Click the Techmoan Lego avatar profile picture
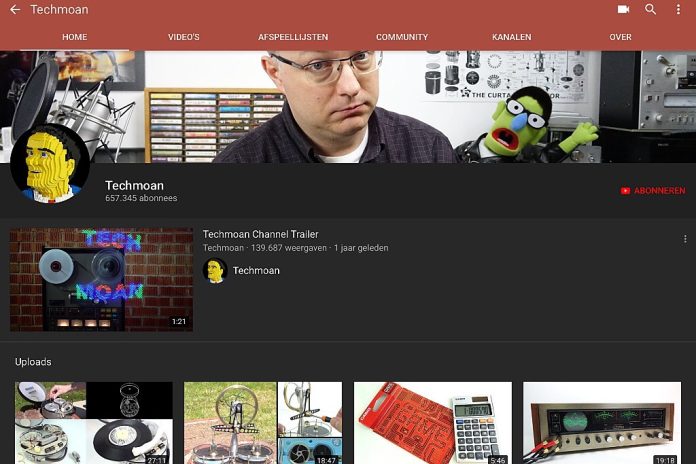Screen dimensions: 696x464 pyautogui.click(x=50, y=164)
